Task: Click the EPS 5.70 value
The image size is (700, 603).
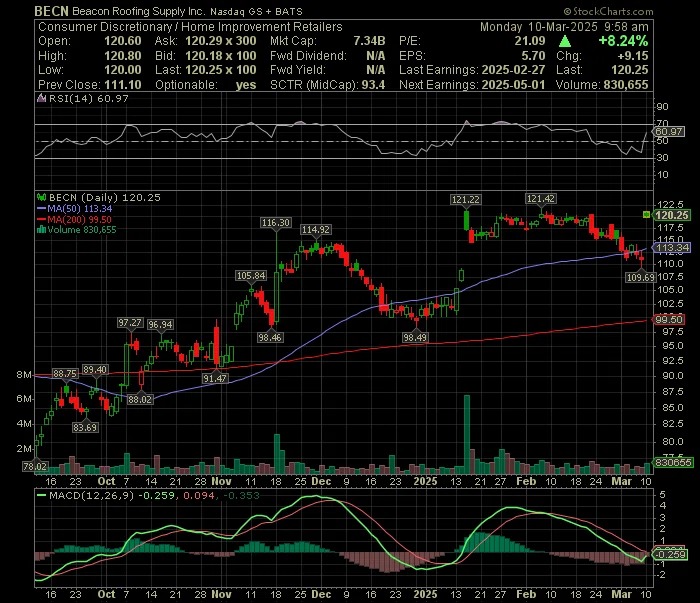Action: 533,56
